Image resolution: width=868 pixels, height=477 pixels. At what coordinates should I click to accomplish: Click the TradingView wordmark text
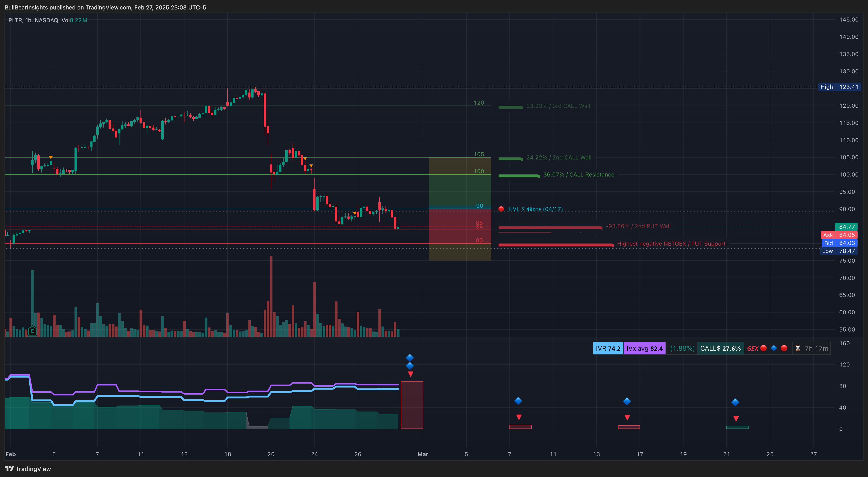pos(33,469)
